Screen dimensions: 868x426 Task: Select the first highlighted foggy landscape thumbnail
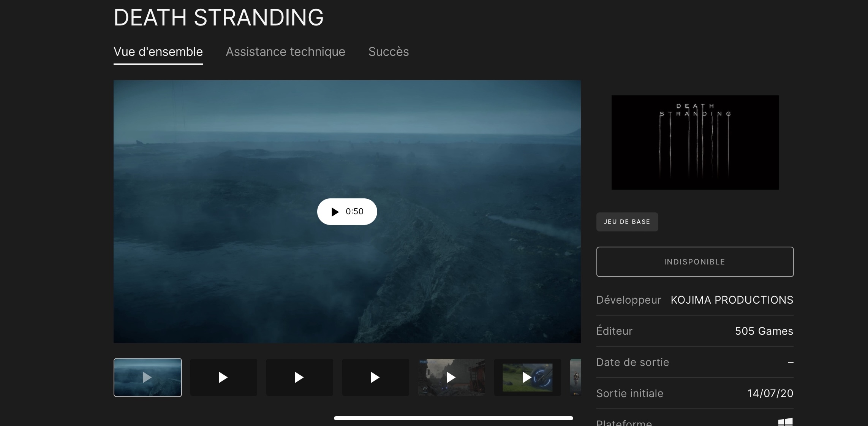[x=148, y=377]
